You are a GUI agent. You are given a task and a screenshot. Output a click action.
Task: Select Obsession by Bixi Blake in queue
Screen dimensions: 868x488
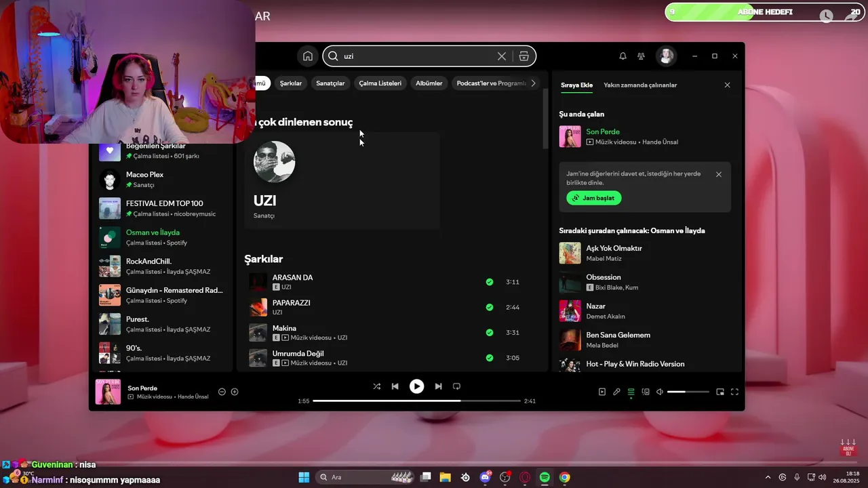click(645, 282)
